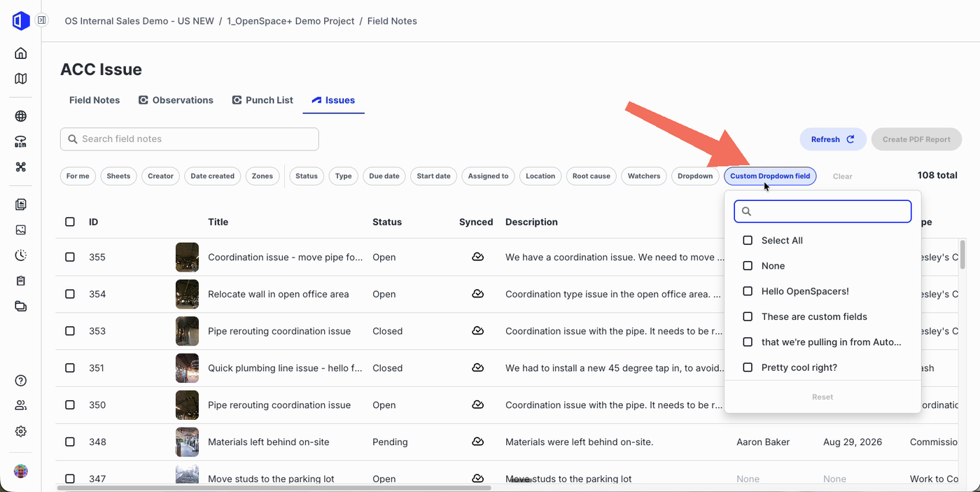Open the drone icon in sidebar
980x492 pixels.
click(21, 167)
